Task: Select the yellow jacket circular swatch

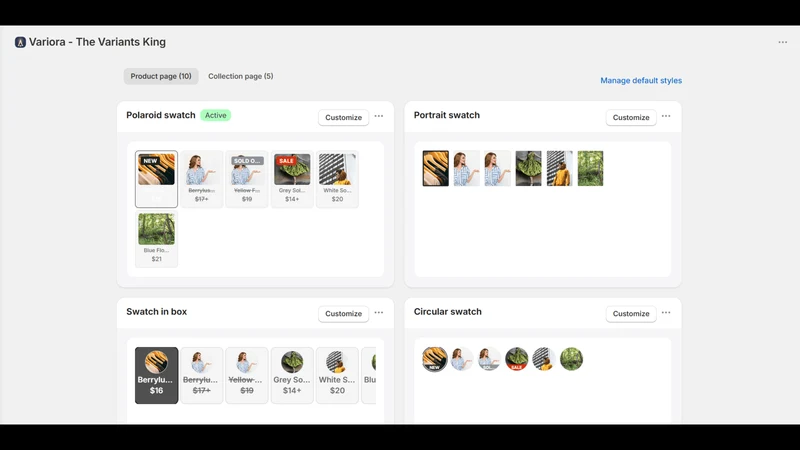Action: (544, 359)
